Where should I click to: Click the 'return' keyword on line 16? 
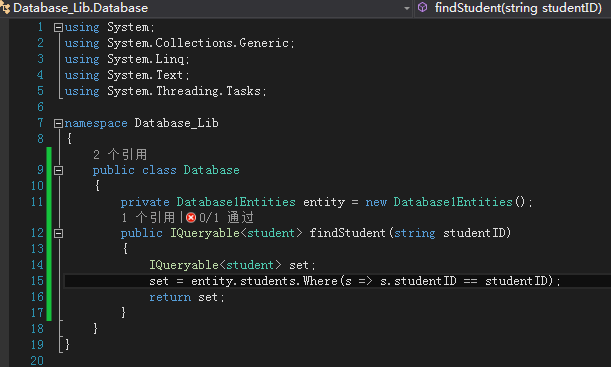click(170, 297)
